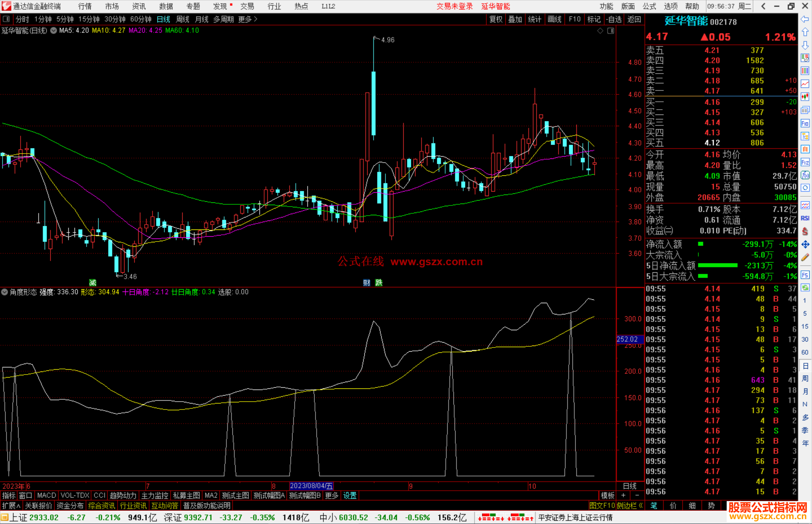The height and width of the screenshot is (524, 812).
Task: Click the plus zoom stepper beside 模板
Action: (x=623, y=495)
